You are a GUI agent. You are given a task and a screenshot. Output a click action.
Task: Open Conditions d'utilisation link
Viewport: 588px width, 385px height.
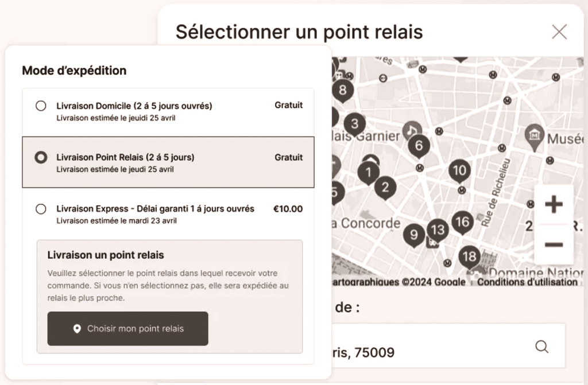pos(527,282)
